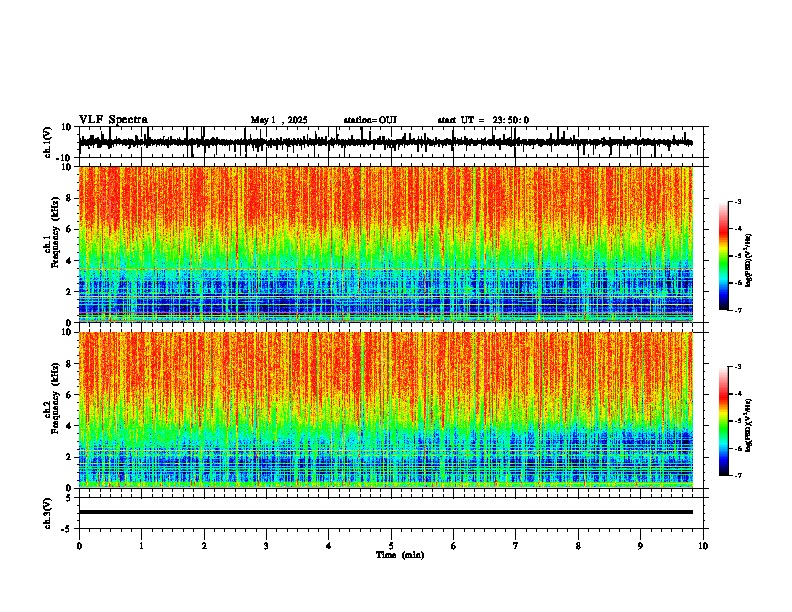Screen dimensions: 792x612
Task: Click the "-3" tick on the ch.2 color bar
Action: 737,367
